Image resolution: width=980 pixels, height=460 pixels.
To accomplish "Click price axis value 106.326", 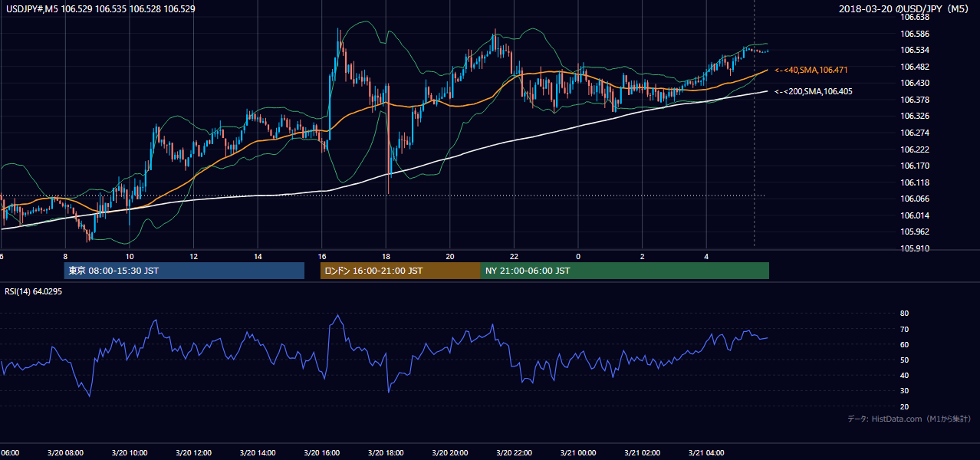I will [x=915, y=117].
